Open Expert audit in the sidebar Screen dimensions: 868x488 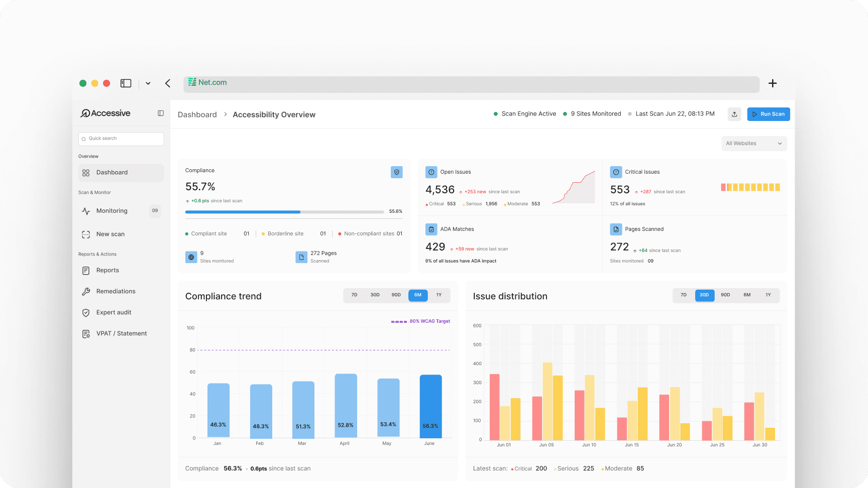tap(121, 313)
